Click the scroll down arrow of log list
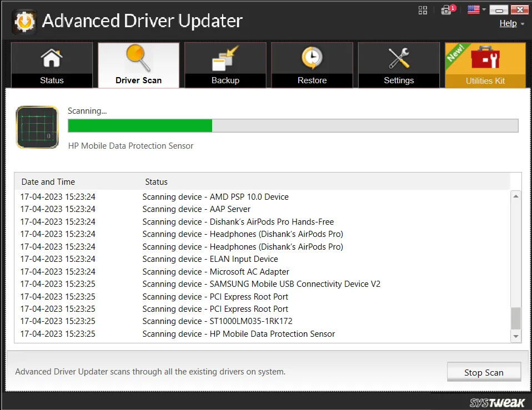Image resolution: width=532 pixels, height=410 pixels. click(516, 336)
